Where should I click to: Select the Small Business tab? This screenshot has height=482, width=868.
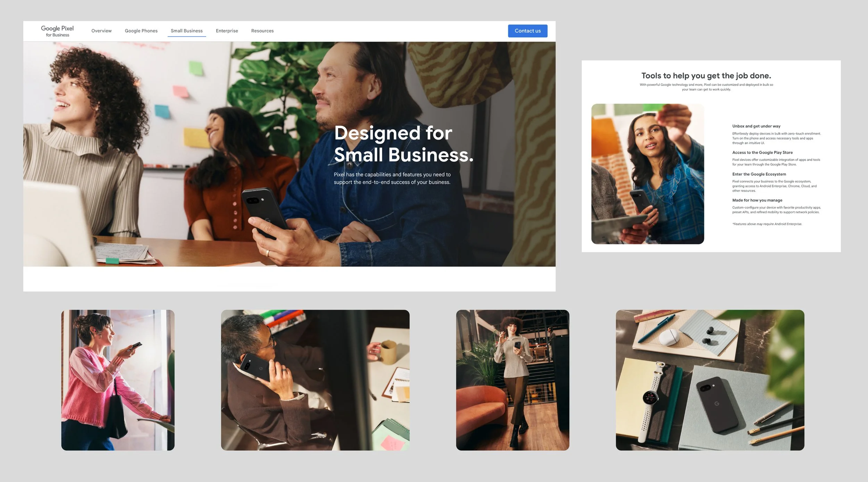(186, 31)
